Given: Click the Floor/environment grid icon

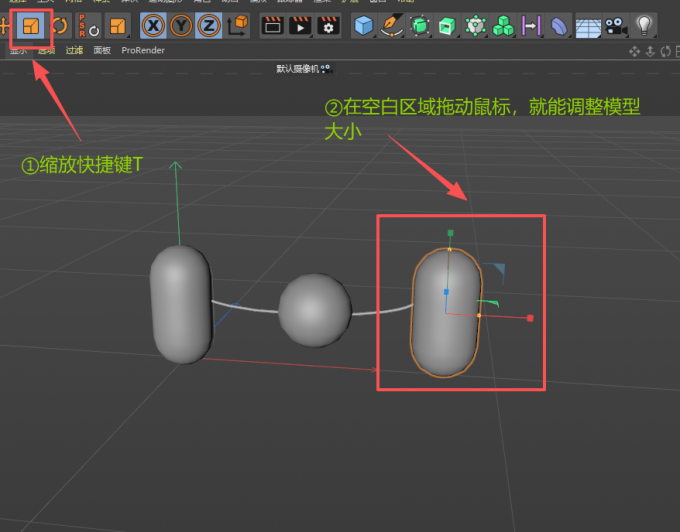Looking at the screenshot, I should 588,27.
